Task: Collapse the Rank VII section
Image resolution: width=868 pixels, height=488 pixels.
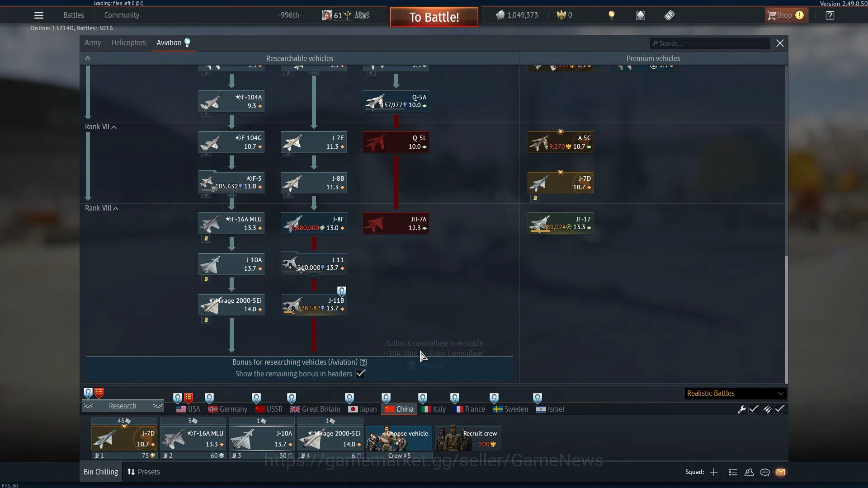Action: pyautogui.click(x=101, y=127)
